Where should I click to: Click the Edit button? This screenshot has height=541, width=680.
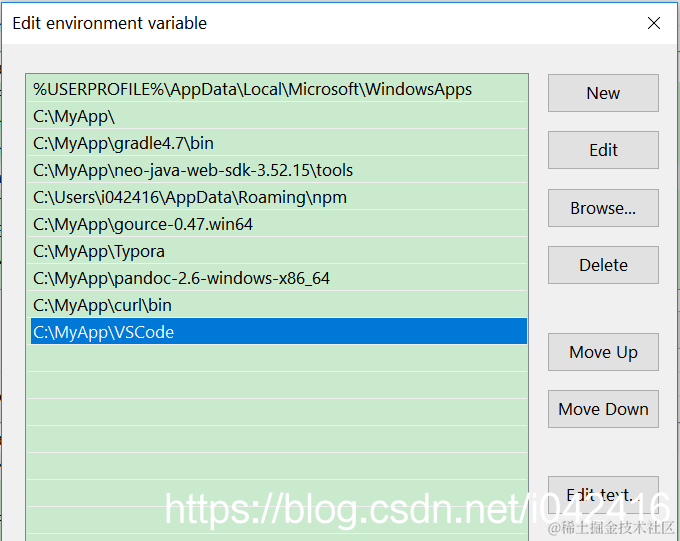(603, 150)
